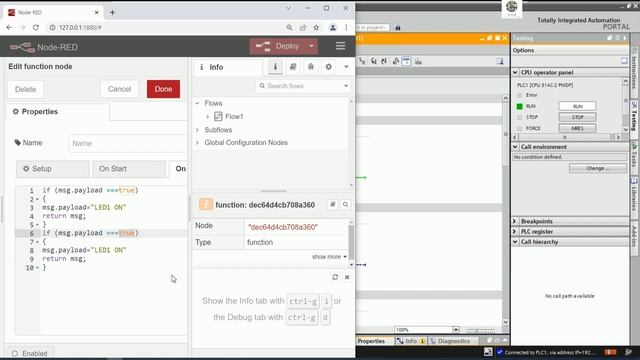Viewport: 640px width, 360px height.
Task: Click STOP button in CPU operator panel
Action: pos(577,117)
